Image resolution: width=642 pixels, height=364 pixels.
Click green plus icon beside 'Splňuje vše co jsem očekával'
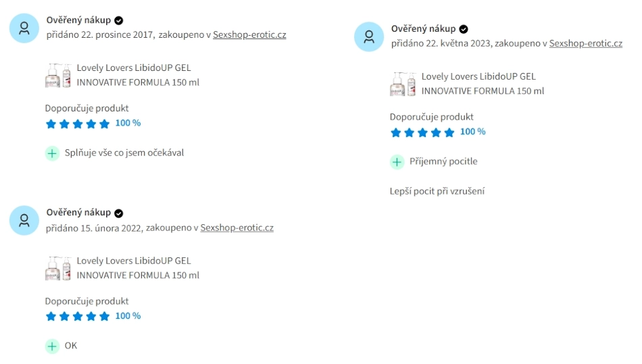[x=52, y=153]
